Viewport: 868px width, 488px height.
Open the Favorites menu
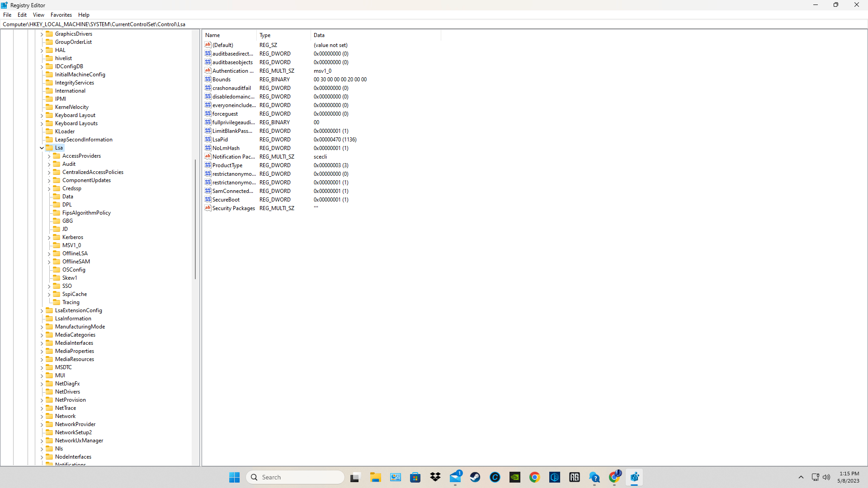[61, 15]
